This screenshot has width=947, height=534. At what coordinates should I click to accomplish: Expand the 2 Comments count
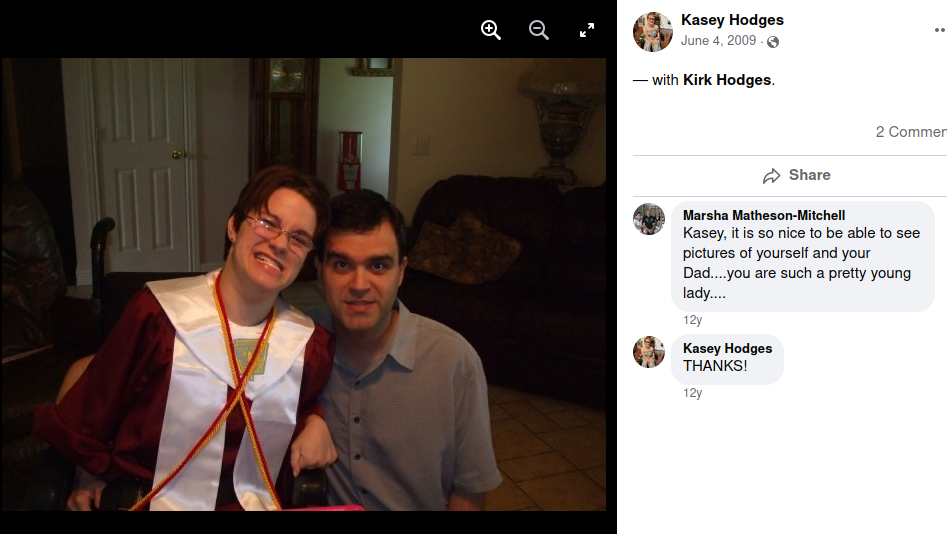coord(911,132)
